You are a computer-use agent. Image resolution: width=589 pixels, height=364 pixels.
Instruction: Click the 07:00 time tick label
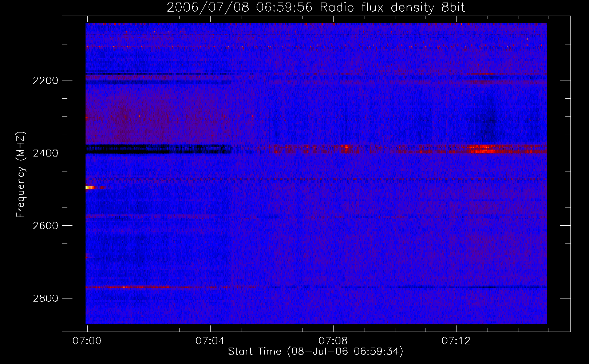(x=87, y=341)
